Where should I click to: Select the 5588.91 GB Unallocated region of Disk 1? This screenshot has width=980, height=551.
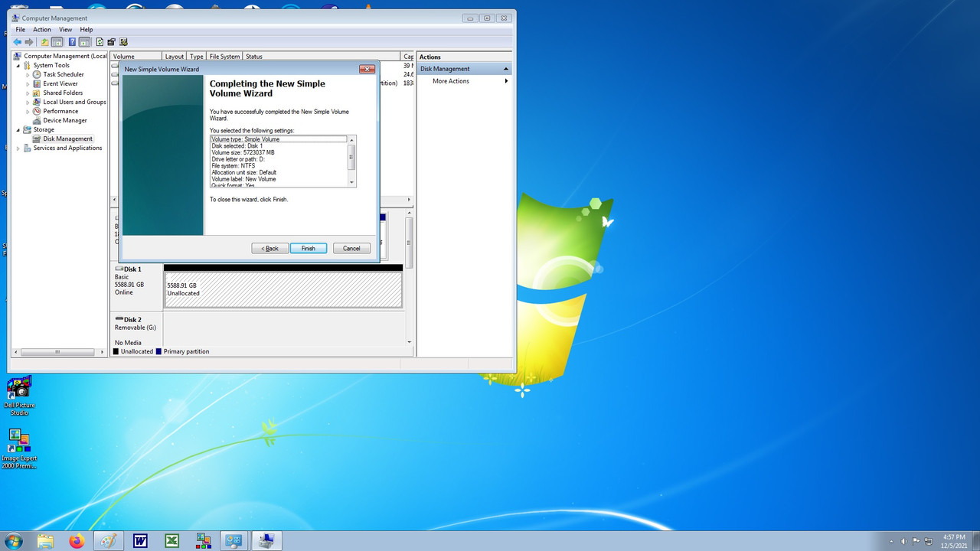pos(283,290)
